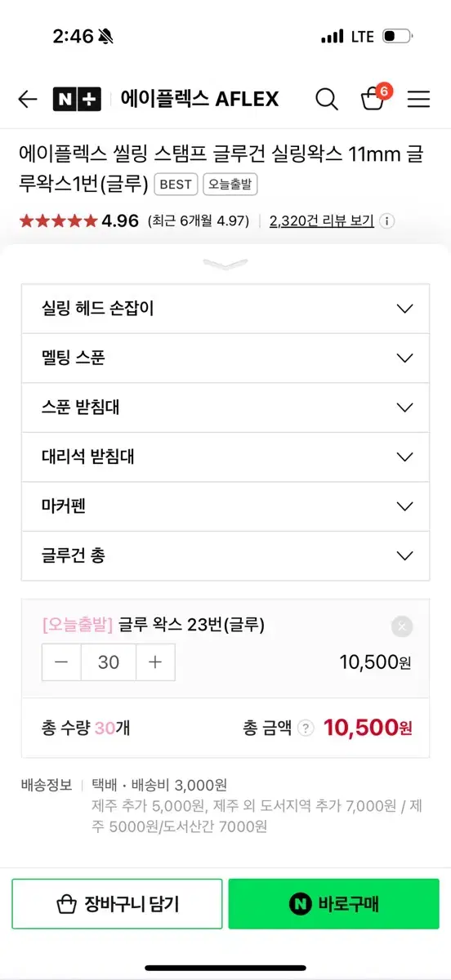Screen dimensions: 451x980
Task: Remove the 글루 왁스 23번 selected option
Action: pyautogui.click(x=401, y=626)
